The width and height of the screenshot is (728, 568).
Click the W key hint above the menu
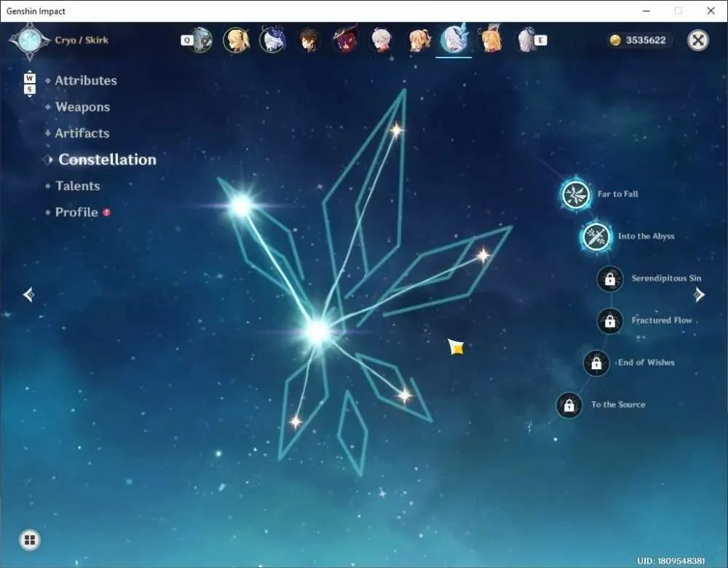pos(30,78)
